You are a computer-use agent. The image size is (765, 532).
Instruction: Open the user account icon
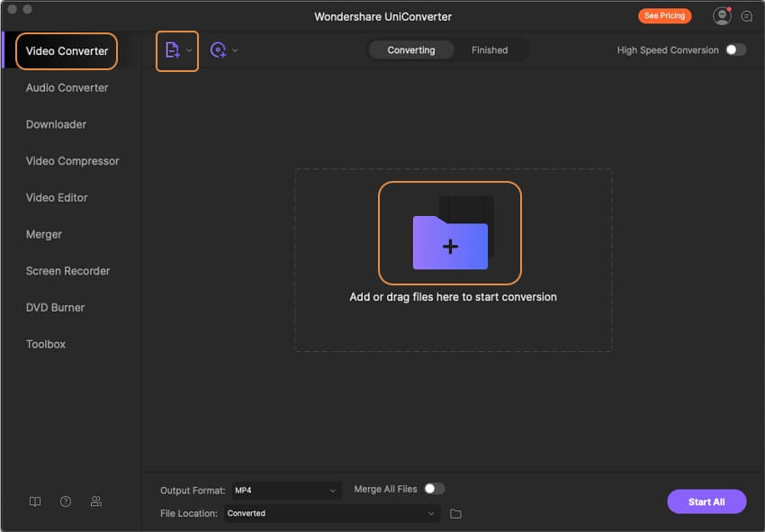pos(722,16)
